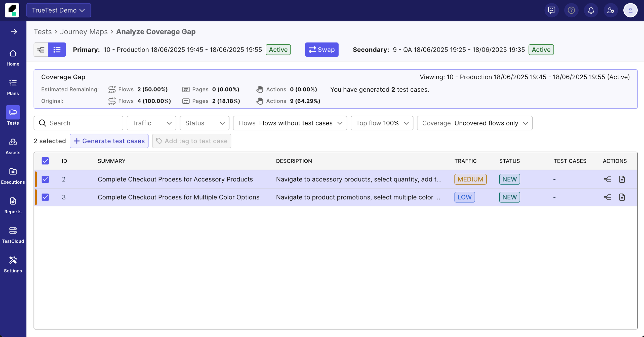Click the TEST CASES column header
The image size is (644, 337).
pyautogui.click(x=570, y=161)
